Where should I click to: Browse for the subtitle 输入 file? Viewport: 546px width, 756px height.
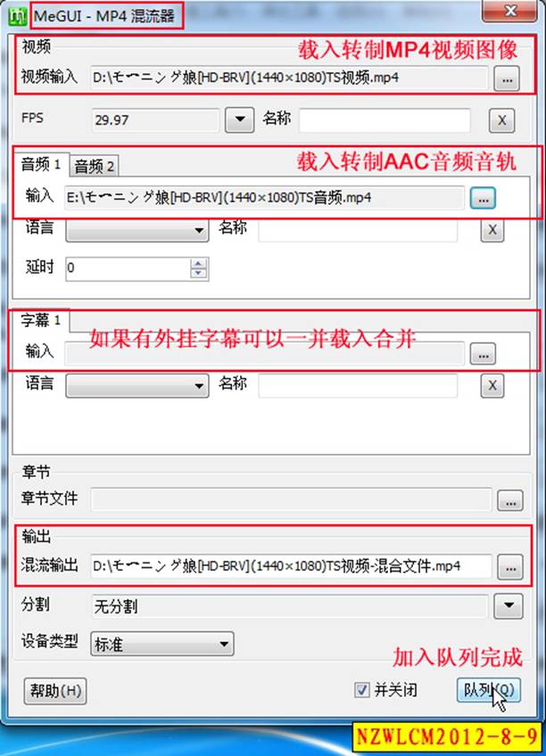(x=484, y=355)
